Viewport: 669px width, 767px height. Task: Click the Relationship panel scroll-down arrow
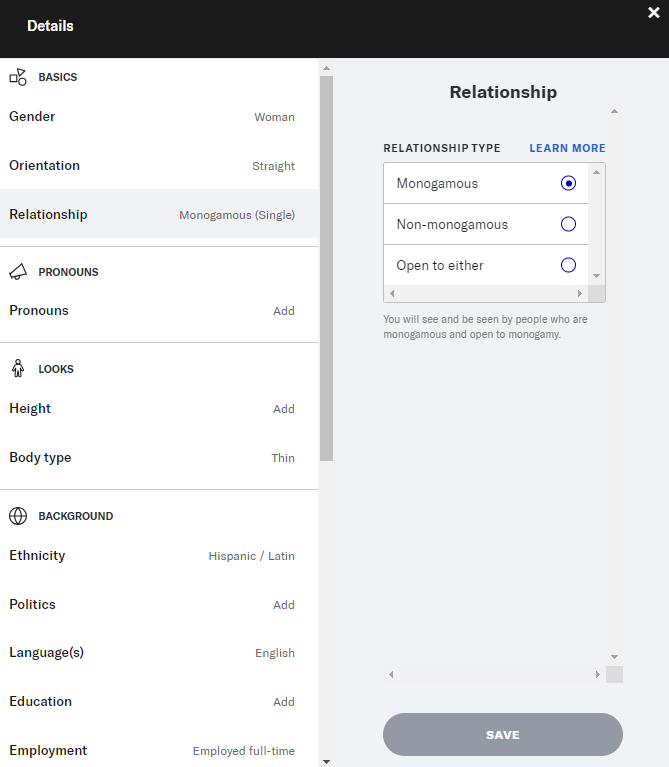coord(615,657)
